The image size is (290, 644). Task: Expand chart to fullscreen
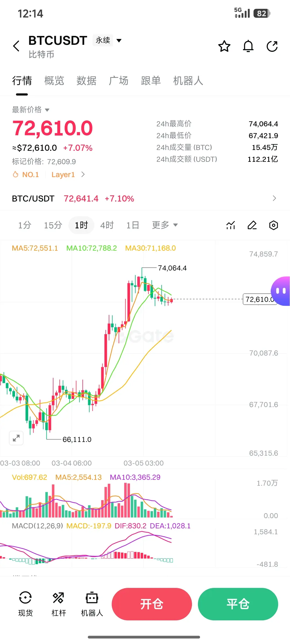click(16, 438)
